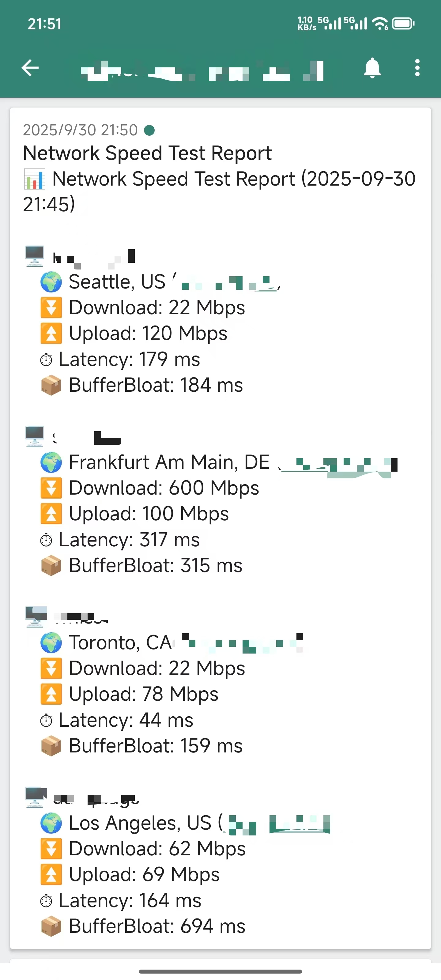Tap the Wi-Fi status bar icon
Screen dimensions: 441x980
pyautogui.click(x=380, y=24)
